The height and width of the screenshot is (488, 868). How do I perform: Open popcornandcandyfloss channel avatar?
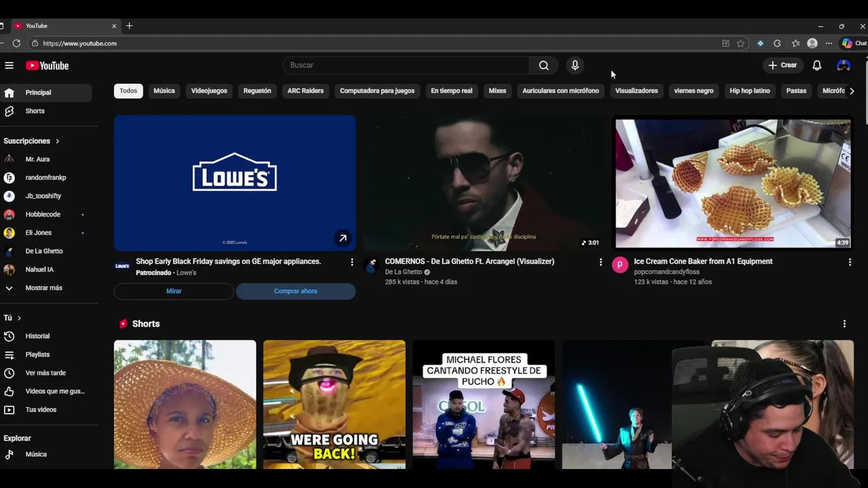[620, 265]
